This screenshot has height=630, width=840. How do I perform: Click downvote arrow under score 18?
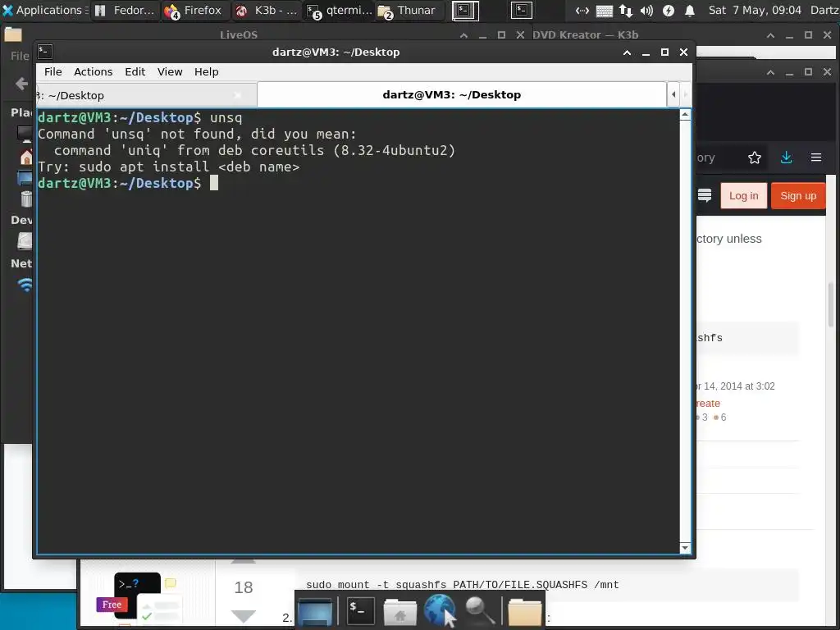(x=243, y=616)
